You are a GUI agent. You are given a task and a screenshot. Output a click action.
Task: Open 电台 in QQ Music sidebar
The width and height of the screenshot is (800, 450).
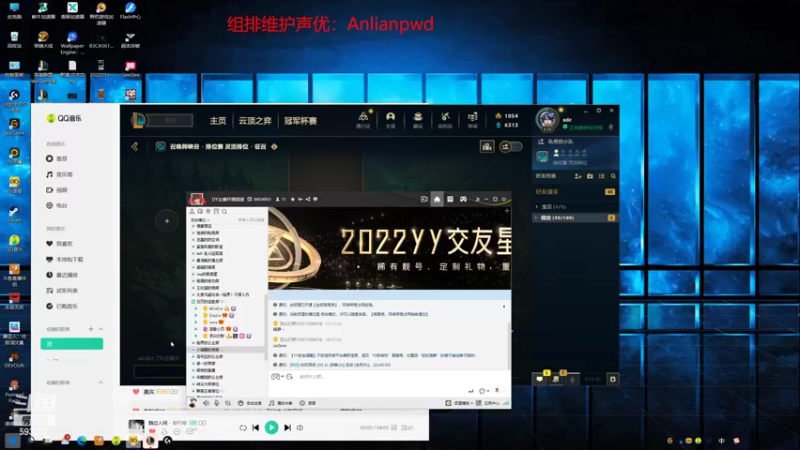pos(57,206)
